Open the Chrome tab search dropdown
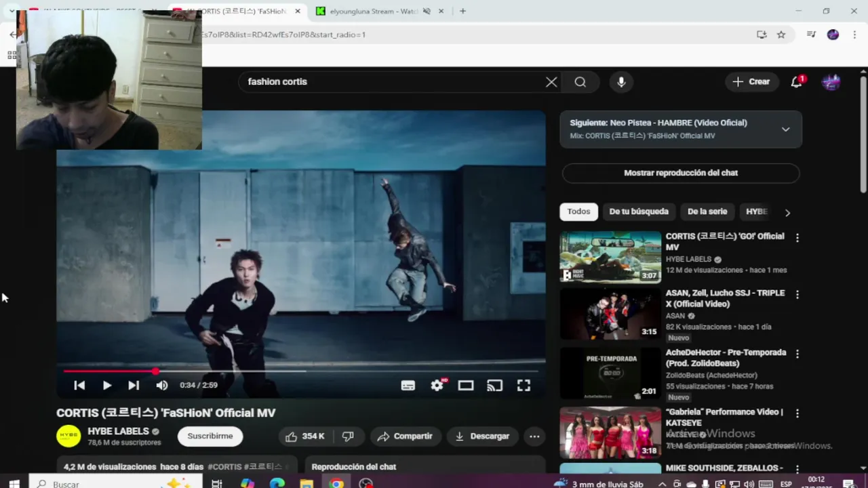868x488 pixels. coord(12,11)
